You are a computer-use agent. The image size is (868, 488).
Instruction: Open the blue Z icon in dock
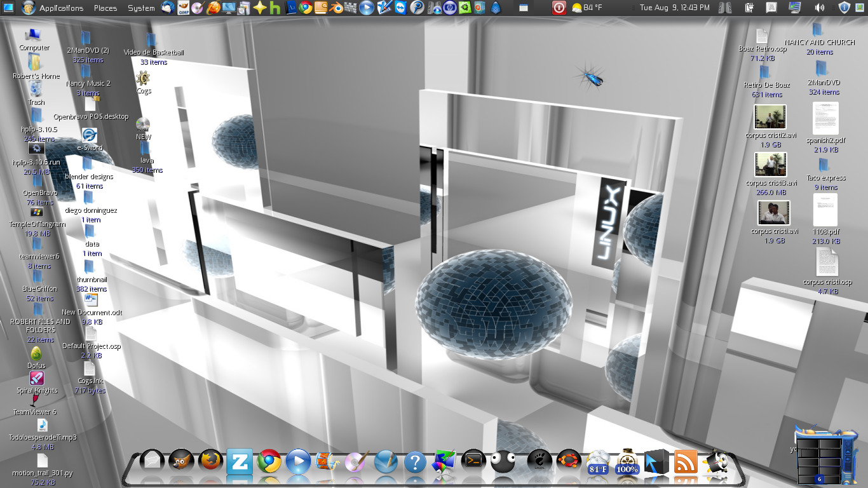[x=240, y=462]
